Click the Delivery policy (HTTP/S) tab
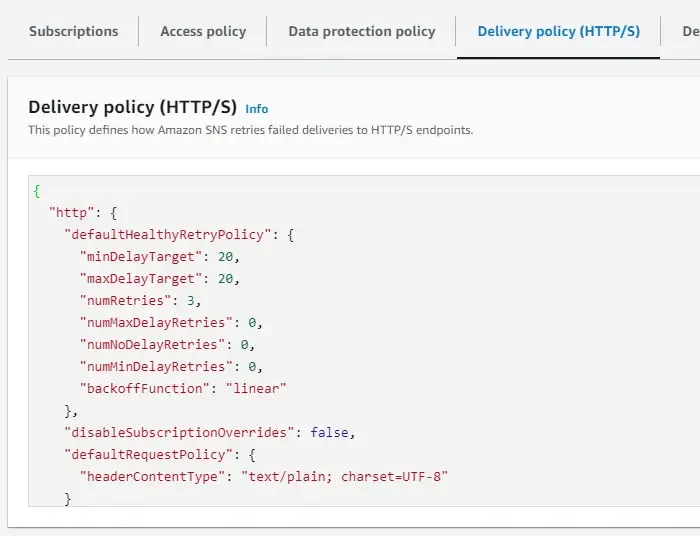Image resolution: width=700 pixels, height=536 pixels. [558, 31]
